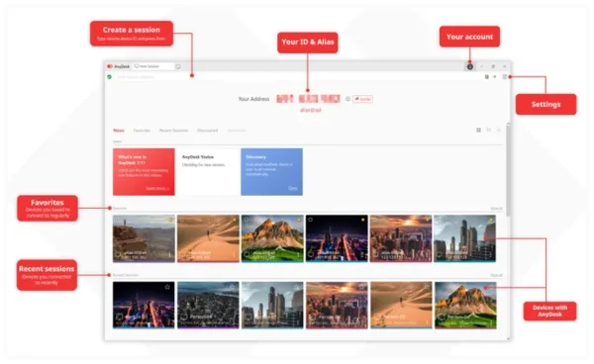Click the file transfer icon in address bar
Screen dimensions: 594x364
[487, 77]
